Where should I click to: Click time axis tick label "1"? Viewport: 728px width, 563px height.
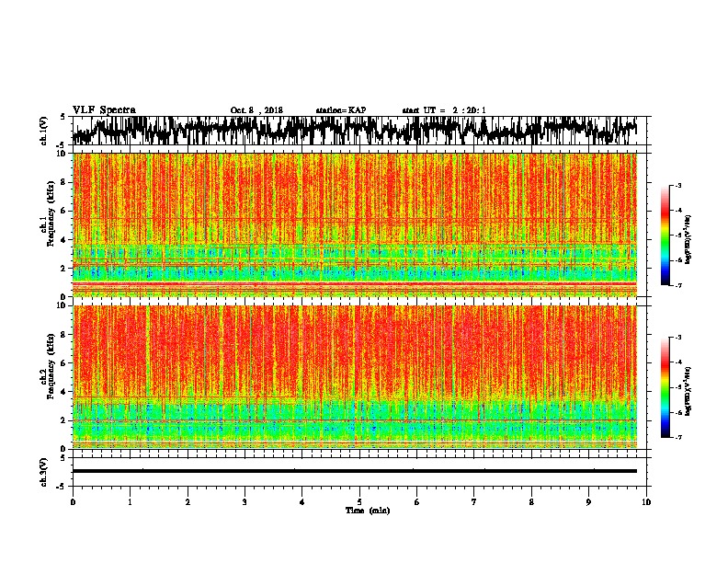point(130,502)
